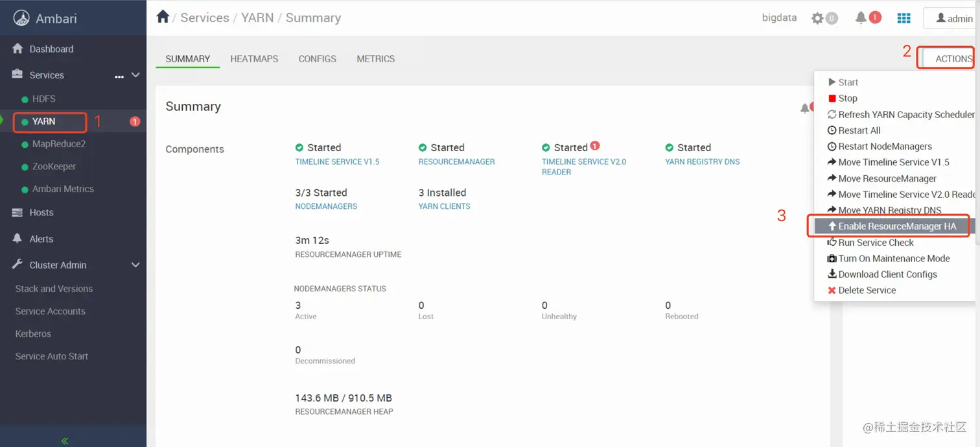Open the home breadcrumb icon
980x447 pixels.
point(163,17)
